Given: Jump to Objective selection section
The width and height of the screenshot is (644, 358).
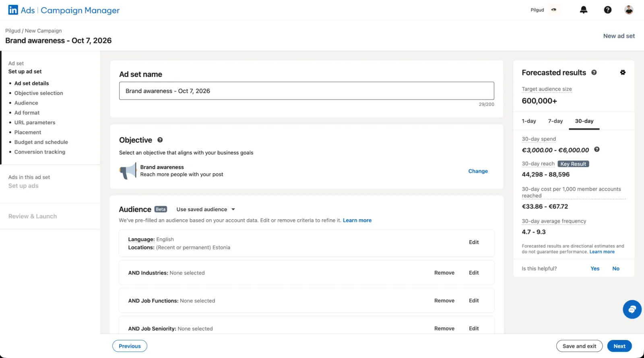Looking at the screenshot, I should tap(39, 93).
